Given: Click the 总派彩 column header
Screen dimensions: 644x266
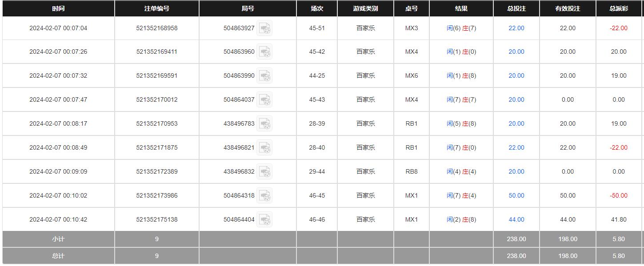Looking at the screenshot, I should click(619, 8).
